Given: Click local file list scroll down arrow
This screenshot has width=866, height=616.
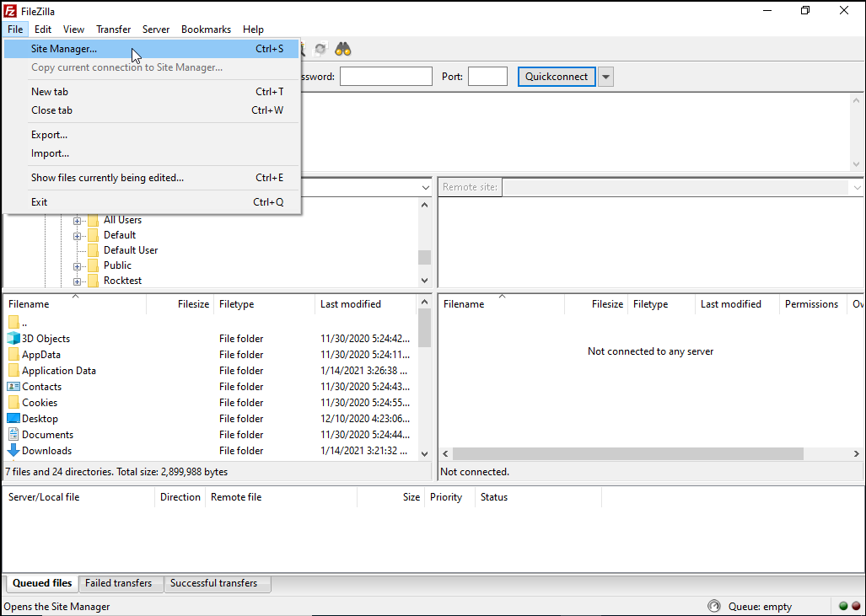Looking at the screenshot, I should (x=424, y=454).
